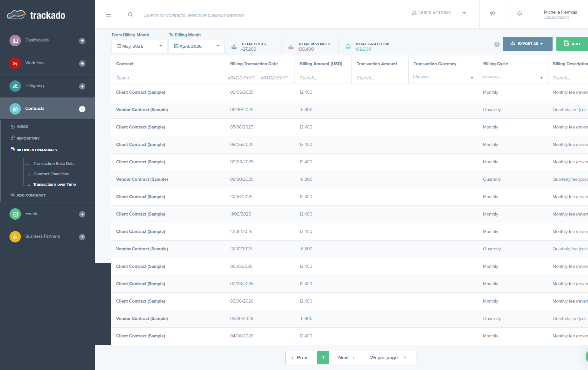
Task: Click the Add Contract menu item
Action: [28, 195]
